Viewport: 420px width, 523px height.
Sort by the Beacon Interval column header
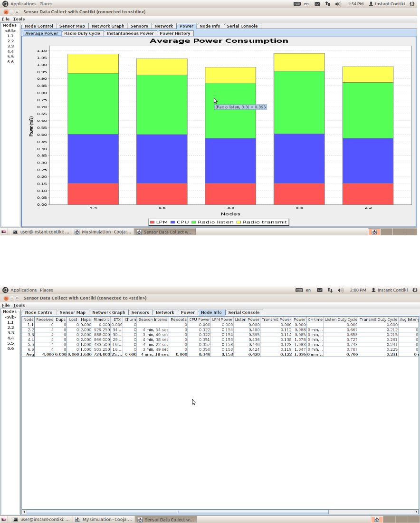pyautogui.click(x=153, y=320)
